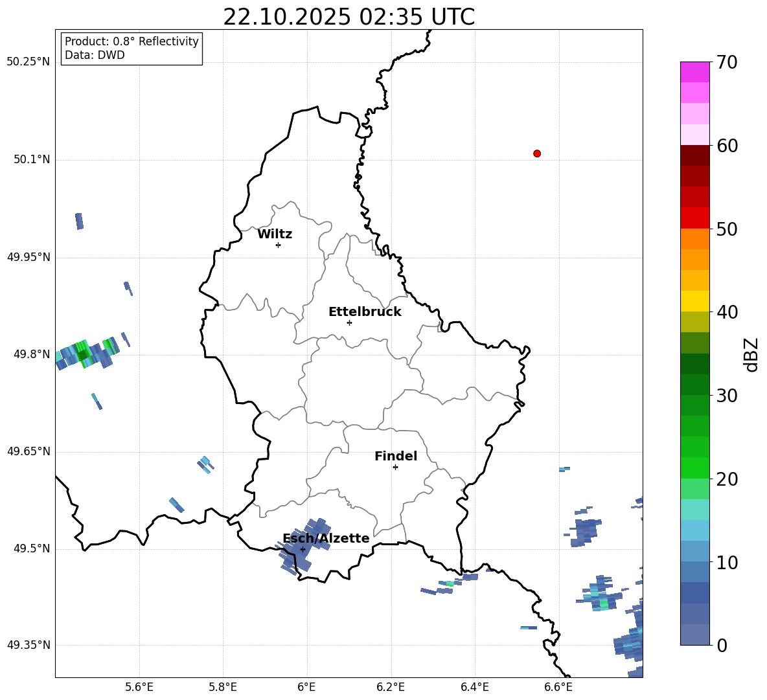Image resolution: width=767 pixels, height=700 pixels.
Task: Pick the grey-blue swatch just above 0 dBZ
Action: [694, 635]
